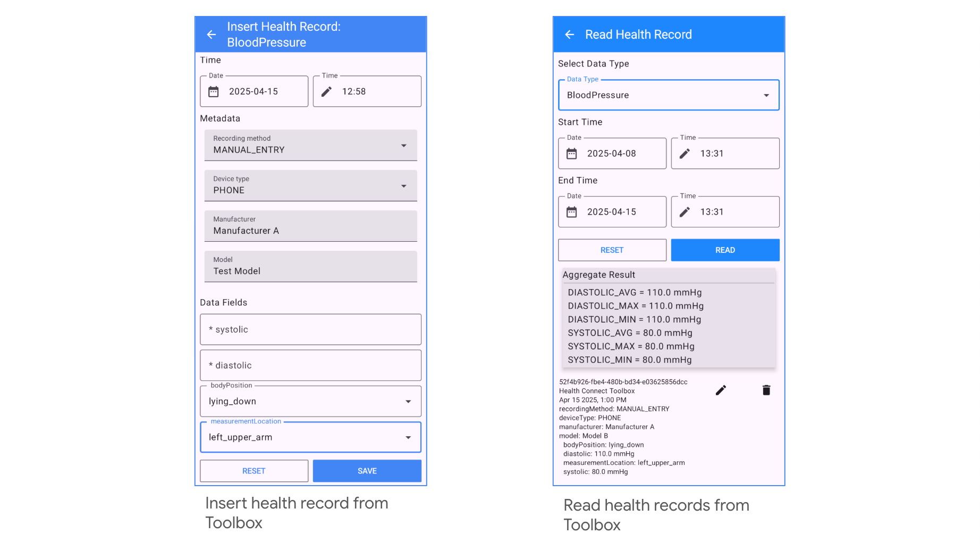The image size is (980, 551).
Task: Click the back arrow on Insert Health Record
Action: 211,34
